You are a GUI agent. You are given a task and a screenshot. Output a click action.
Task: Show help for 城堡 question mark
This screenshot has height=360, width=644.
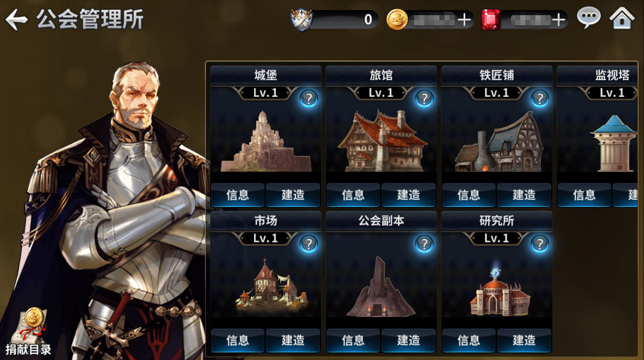coord(308,98)
